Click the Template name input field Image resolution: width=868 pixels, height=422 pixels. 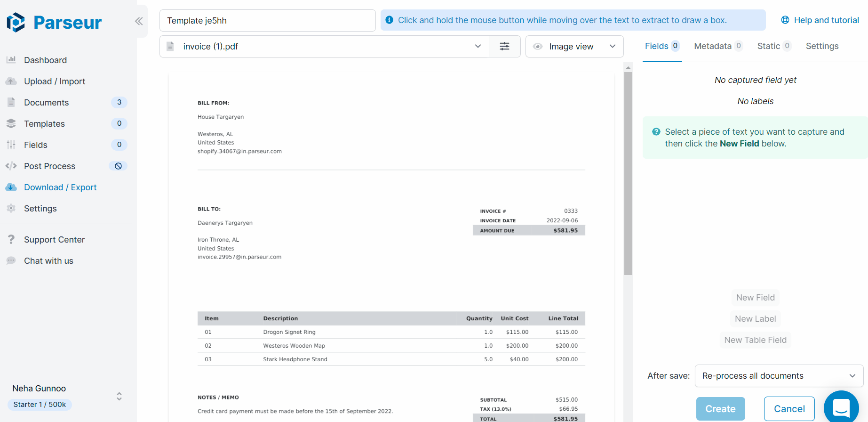[267, 20]
